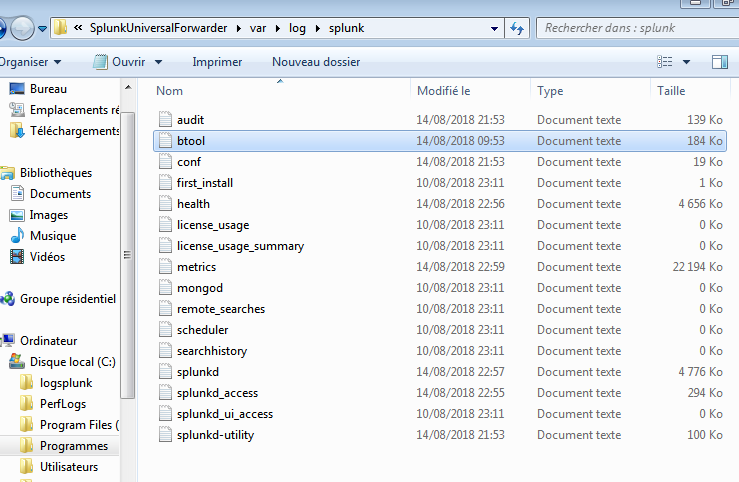Select Groupe résidentiel in the sidebar
Image resolution: width=739 pixels, height=482 pixels.
point(67,299)
